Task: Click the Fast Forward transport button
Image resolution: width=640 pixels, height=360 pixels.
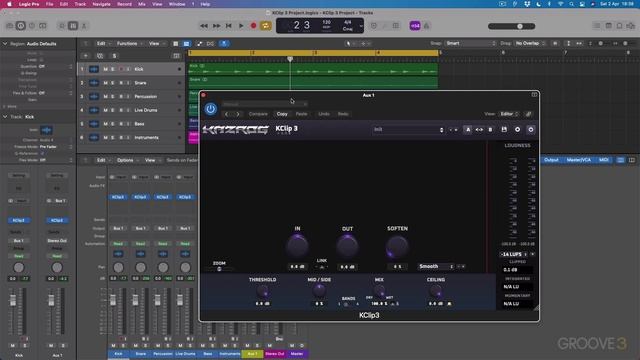Action: coord(216,26)
